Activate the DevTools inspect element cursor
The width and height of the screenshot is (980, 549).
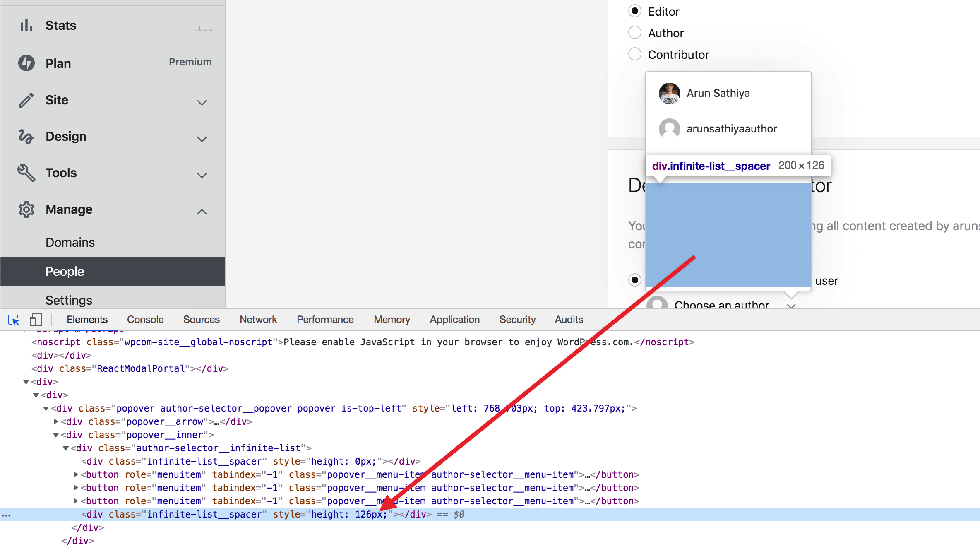(x=13, y=319)
